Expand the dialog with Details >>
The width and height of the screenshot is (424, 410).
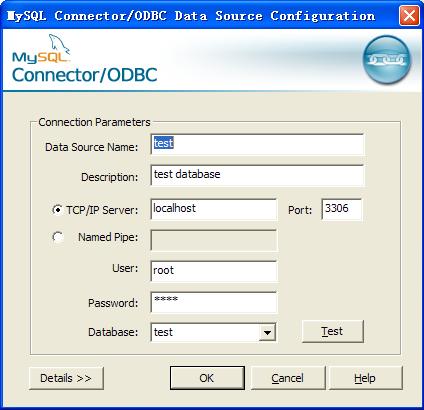tap(66, 378)
